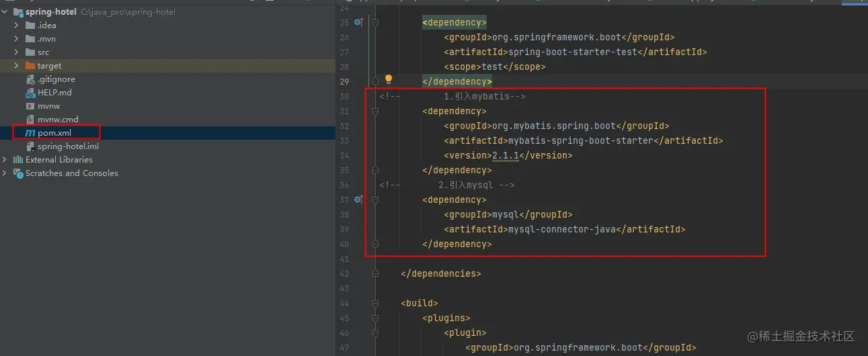Viewport: 868px width, 356px height.
Task: Fold the build block at line 44
Action: (375, 303)
